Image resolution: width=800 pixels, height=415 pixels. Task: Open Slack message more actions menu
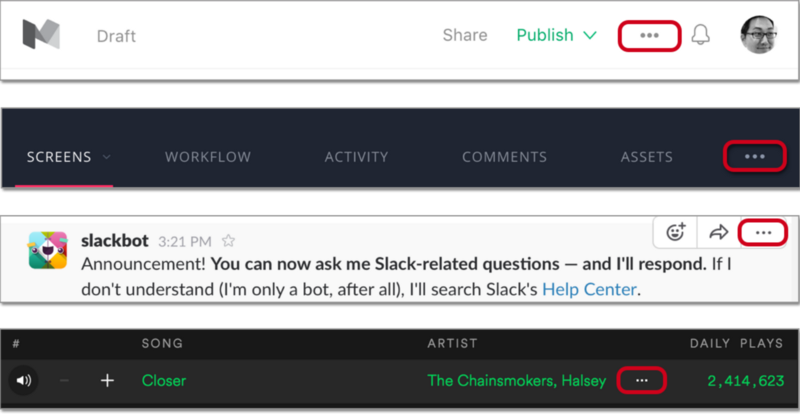[763, 232]
